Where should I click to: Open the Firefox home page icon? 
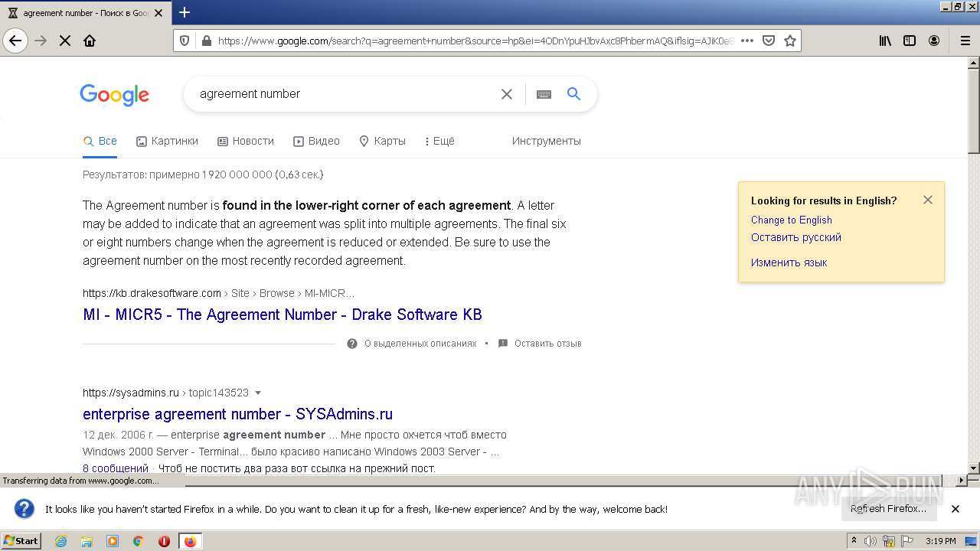click(90, 41)
